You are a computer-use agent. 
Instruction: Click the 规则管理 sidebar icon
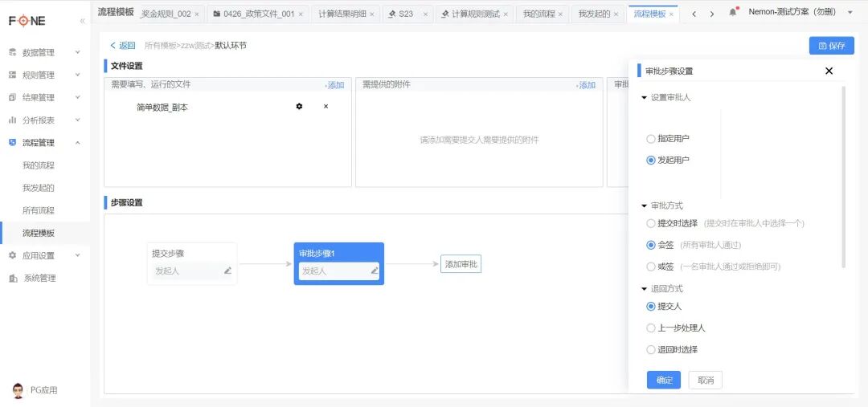13,75
